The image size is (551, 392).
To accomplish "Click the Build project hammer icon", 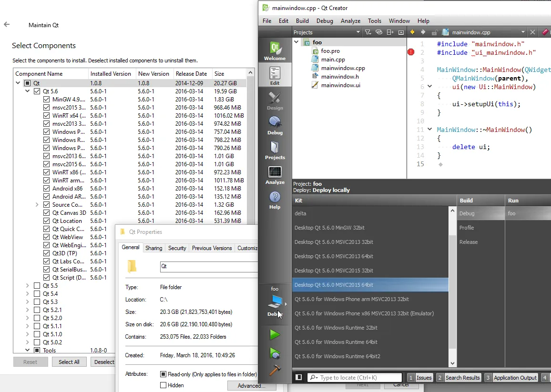I will (275, 370).
